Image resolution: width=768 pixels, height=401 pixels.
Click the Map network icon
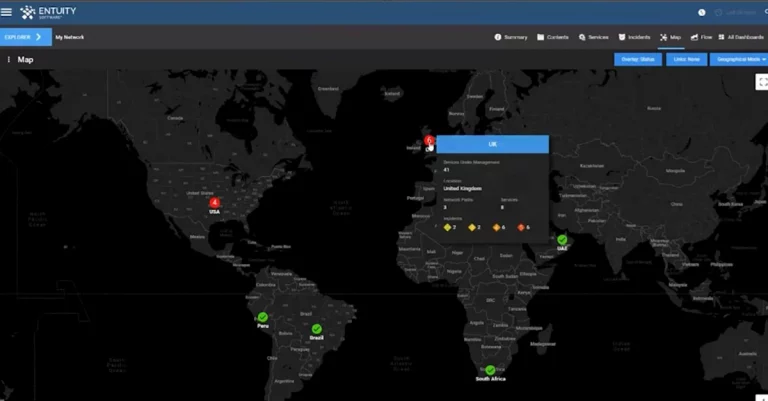[663, 37]
